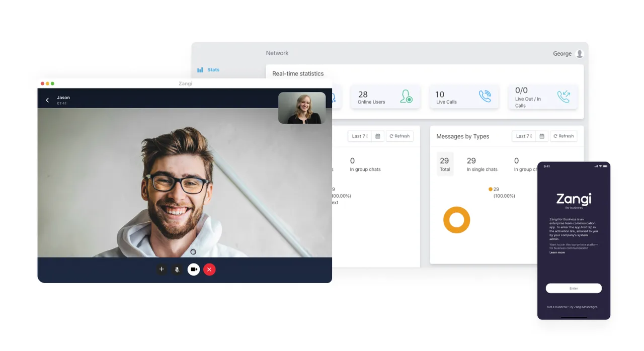Select the 10 Live Calls card
The height and width of the screenshot is (351, 644).
point(464,97)
